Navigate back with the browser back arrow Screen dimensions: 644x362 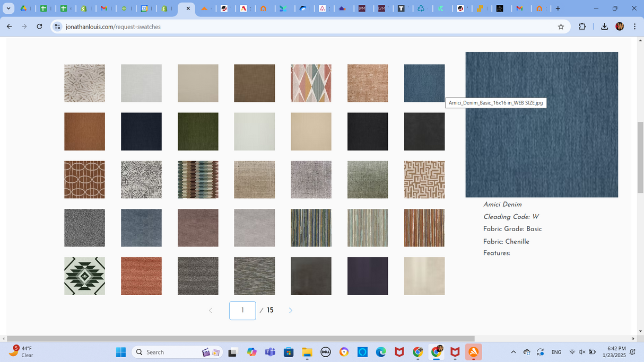tap(9, 27)
